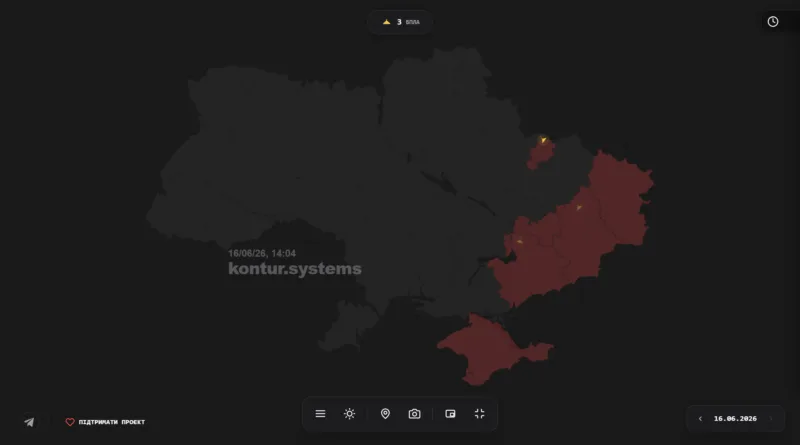Exit fullscreen with the collapse arrows icon
The width and height of the screenshot is (800, 445).
[x=480, y=414]
